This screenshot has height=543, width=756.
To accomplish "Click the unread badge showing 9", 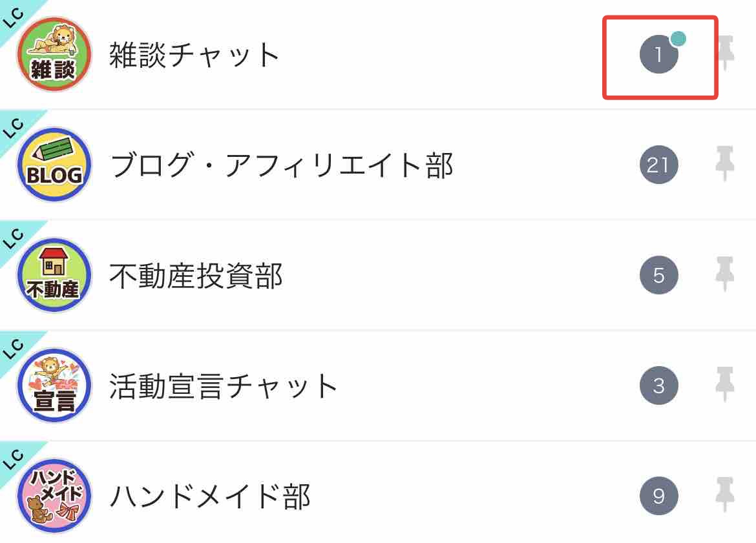I will pos(658,496).
